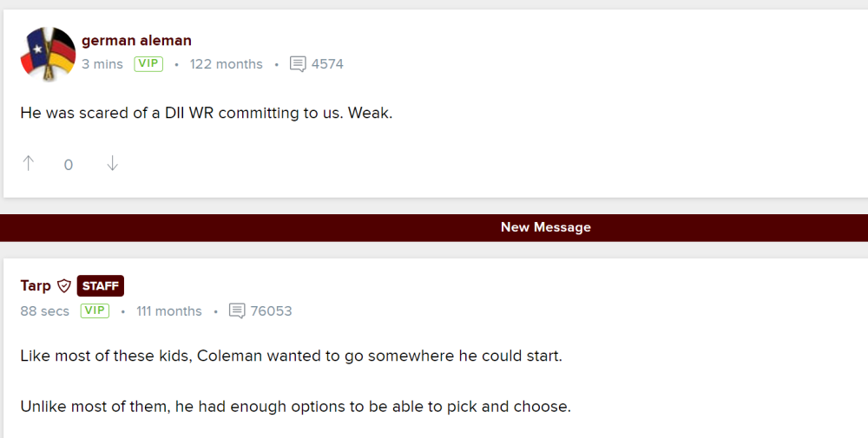868x438 pixels.
Task: Open german aleman's user profile name
Action: [x=136, y=41]
